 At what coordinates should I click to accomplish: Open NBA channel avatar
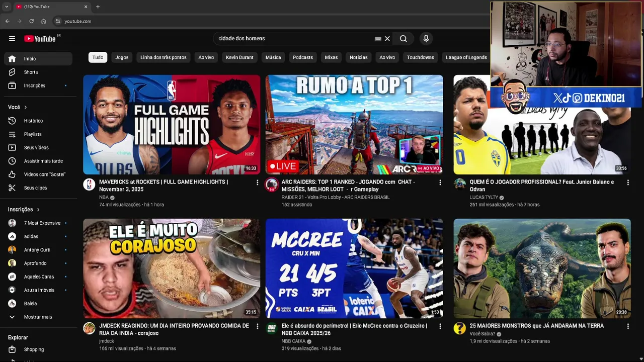[89, 184]
